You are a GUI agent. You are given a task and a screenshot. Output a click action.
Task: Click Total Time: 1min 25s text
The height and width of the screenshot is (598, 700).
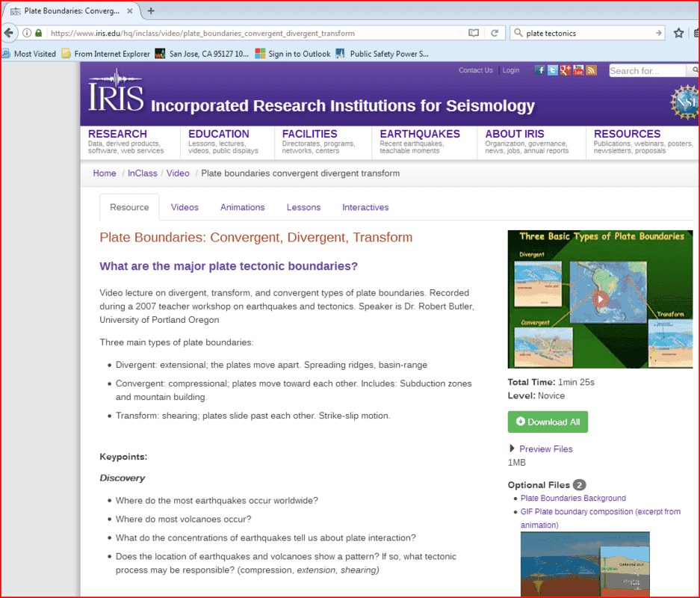pyautogui.click(x=551, y=382)
